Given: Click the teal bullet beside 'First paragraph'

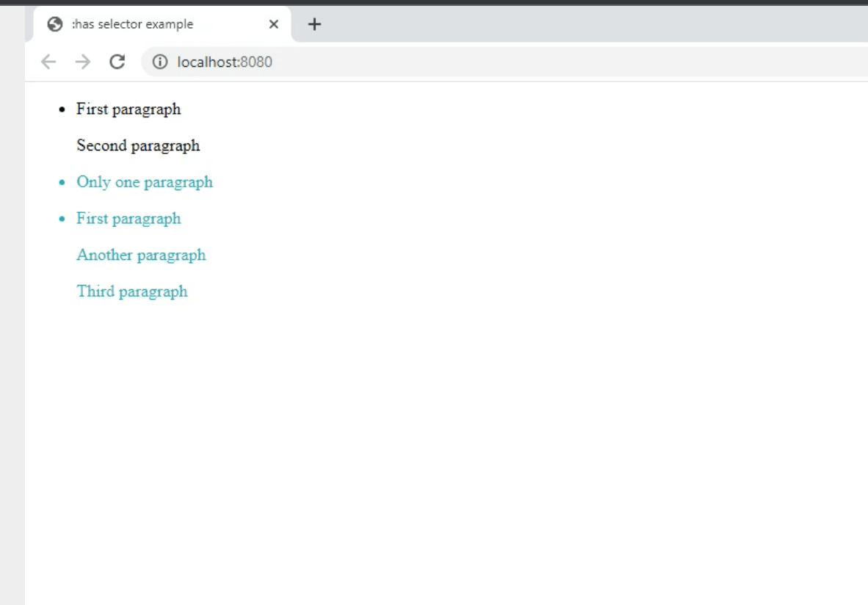Looking at the screenshot, I should point(62,220).
